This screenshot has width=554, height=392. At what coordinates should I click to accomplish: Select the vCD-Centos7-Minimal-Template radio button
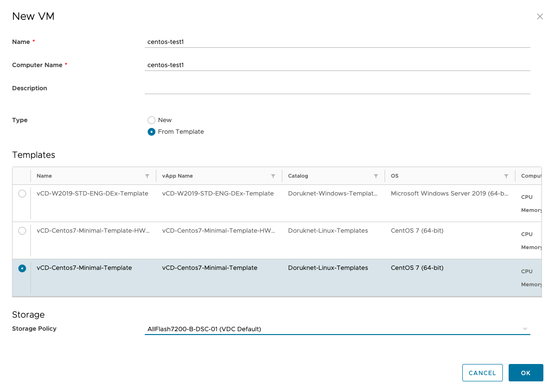click(x=22, y=268)
